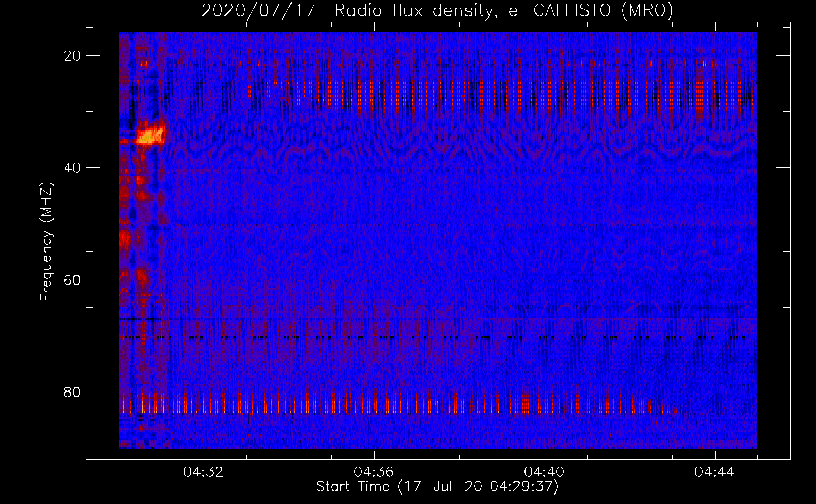Image resolution: width=816 pixels, height=504 pixels.
Task: Click the 04:40 time tick label
Action: (544, 472)
